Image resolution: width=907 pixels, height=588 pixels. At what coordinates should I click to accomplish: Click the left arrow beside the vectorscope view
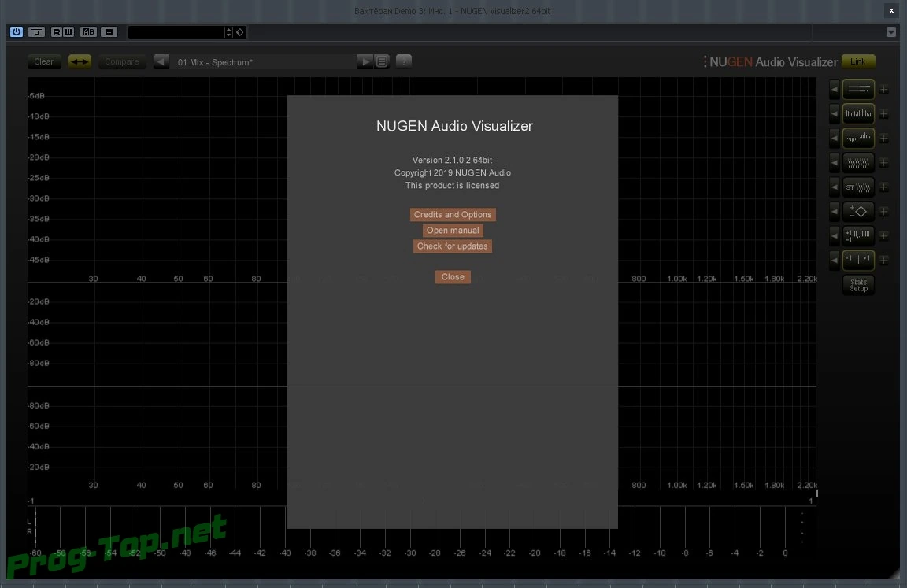[x=834, y=211]
